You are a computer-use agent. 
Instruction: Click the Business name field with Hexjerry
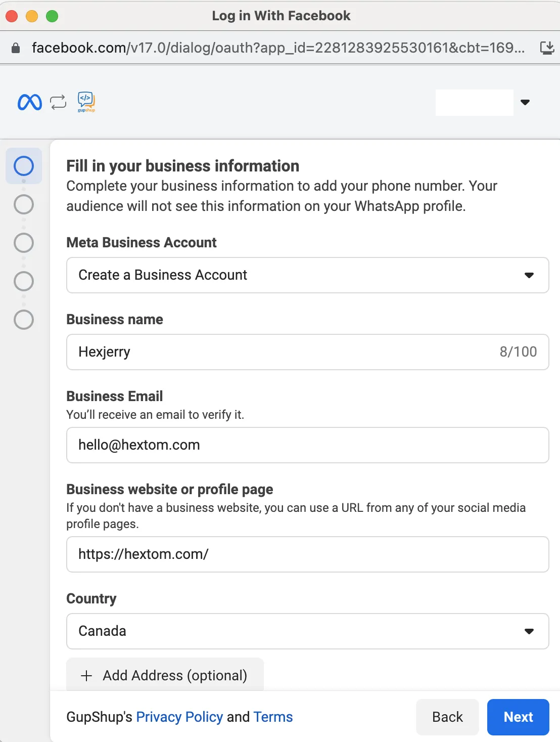pyautogui.click(x=308, y=352)
